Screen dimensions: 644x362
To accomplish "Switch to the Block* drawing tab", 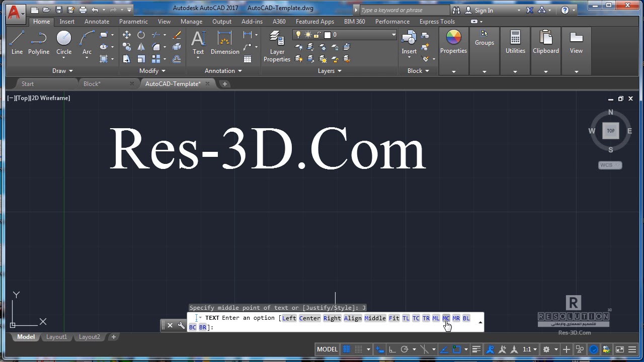I will point(92,84).
